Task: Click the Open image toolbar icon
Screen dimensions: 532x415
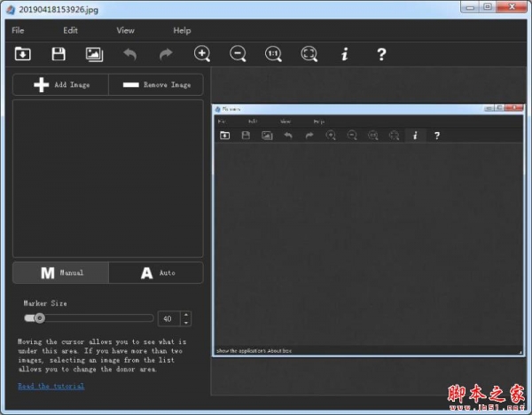Action: 23,54
